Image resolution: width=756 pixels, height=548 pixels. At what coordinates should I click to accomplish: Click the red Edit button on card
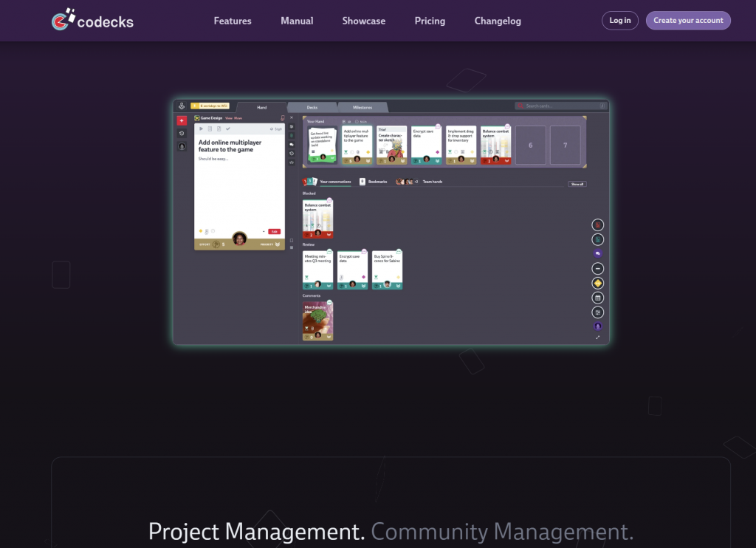(275, 232)
